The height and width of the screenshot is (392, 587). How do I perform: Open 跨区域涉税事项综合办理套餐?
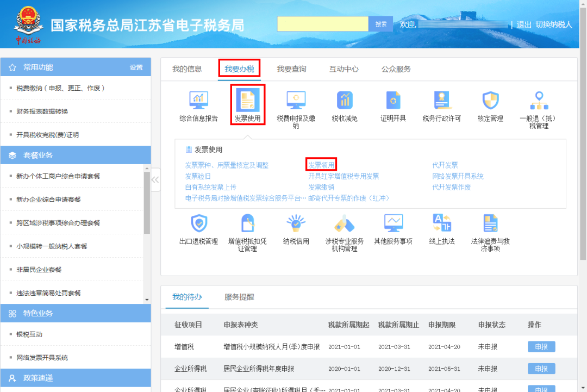tap(58, 223)
